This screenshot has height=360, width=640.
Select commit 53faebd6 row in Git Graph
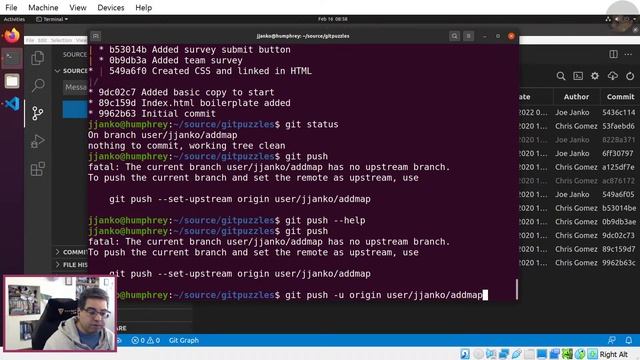coord(579,126)
